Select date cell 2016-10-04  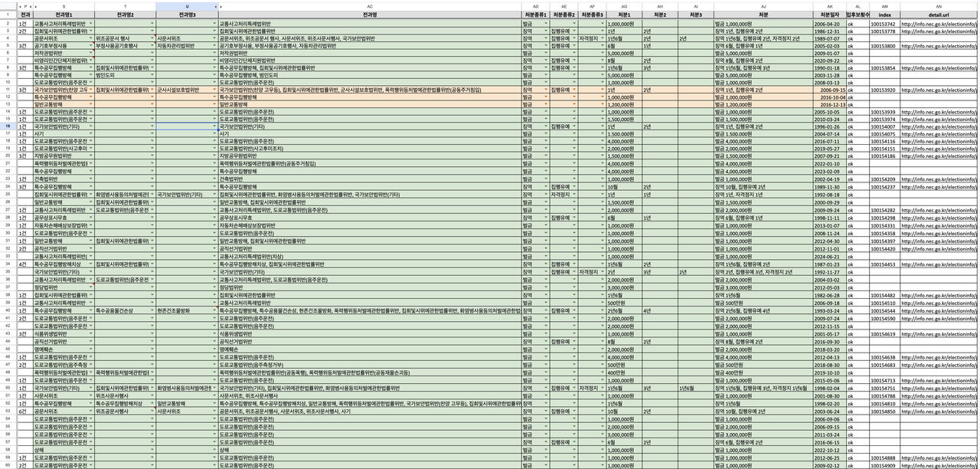829,97
